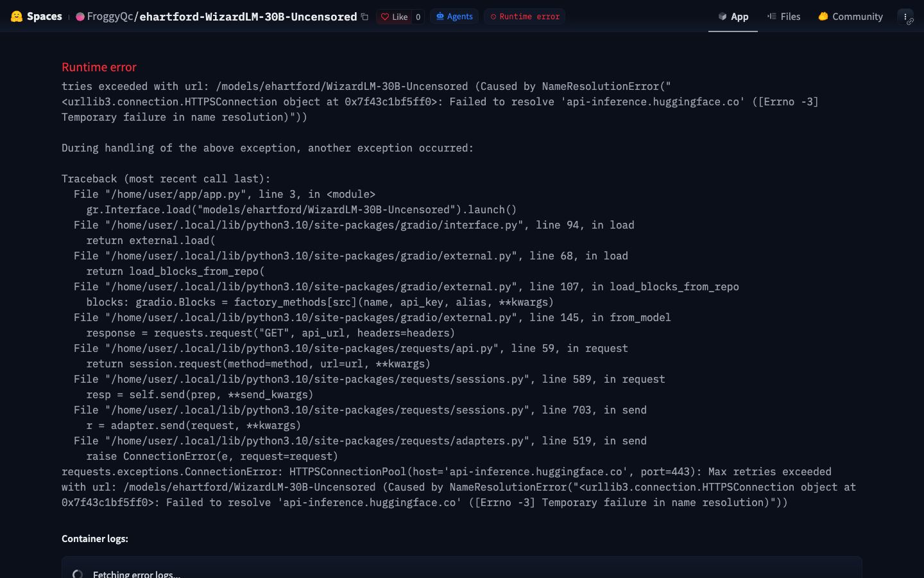This screenshot has height=578, width=924.
Task: Open the ehartford-WizardLM-30B-Uncensored space link
Action: pyautogui.click(x=248, y=17)
